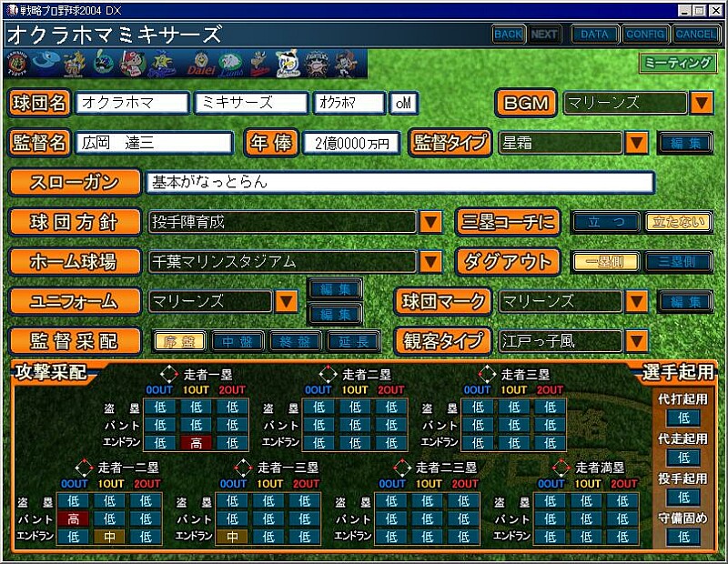Image resolution: width=728 pixels, height=564 pixels.
Task: Change the 代打起用 level cell
Action: point(683,418)
